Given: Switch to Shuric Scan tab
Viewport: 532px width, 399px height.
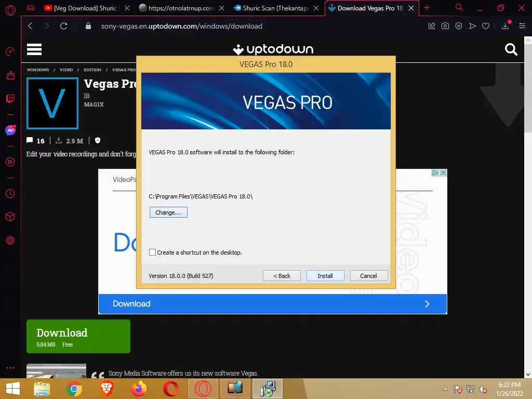Looking at the screenshot, I should point(271,8).
